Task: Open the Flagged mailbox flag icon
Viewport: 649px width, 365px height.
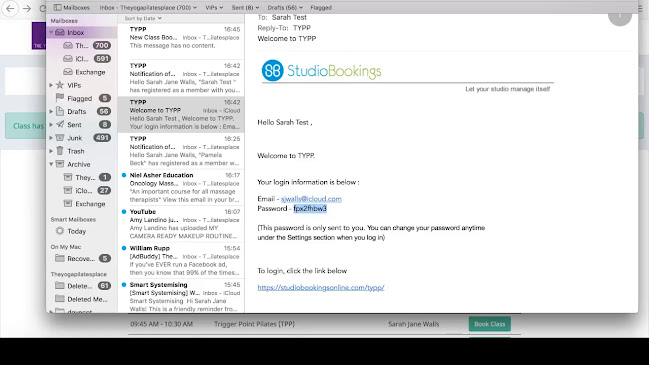Action: [60, 98]
